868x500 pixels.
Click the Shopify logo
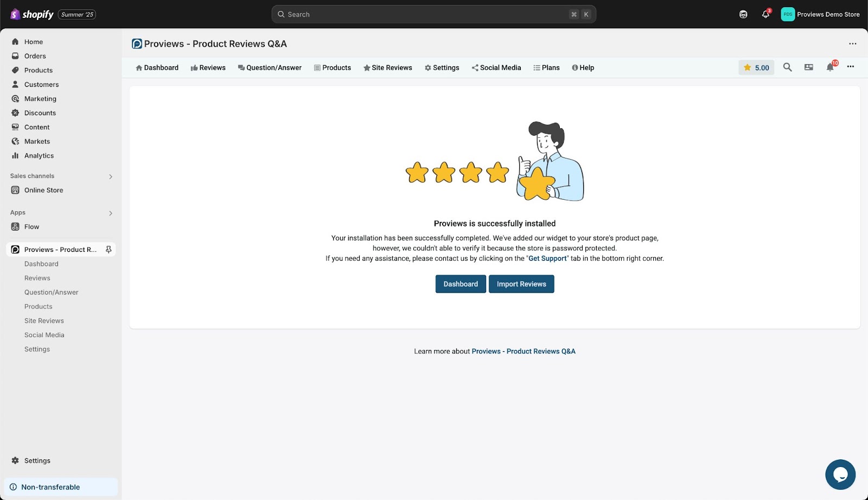click(32, 15)
